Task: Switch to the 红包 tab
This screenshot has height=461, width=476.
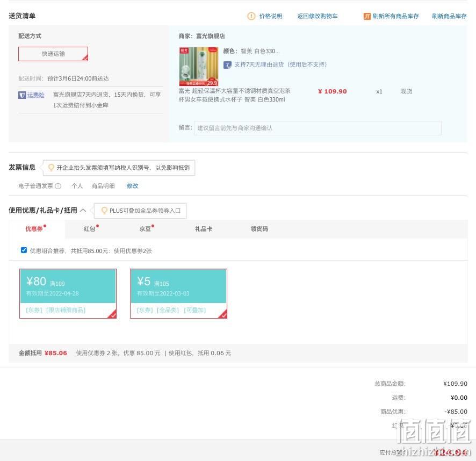Action: click(90, 229)
